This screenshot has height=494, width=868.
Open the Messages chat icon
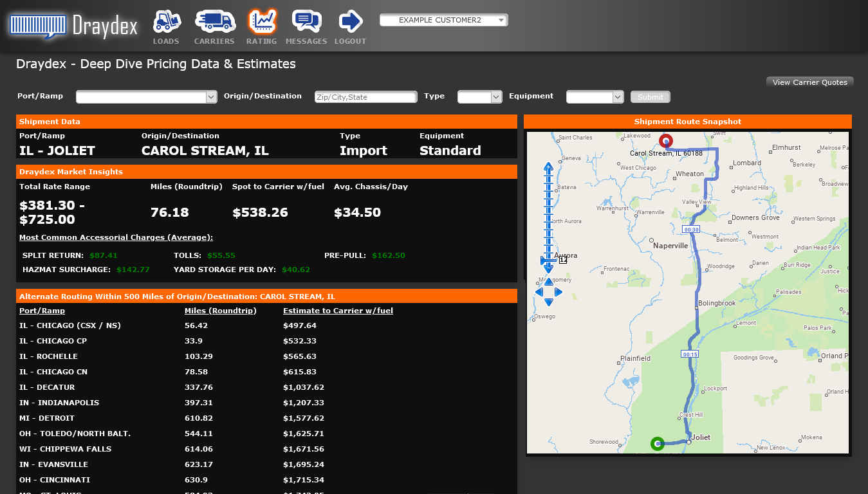pos(306,21)
